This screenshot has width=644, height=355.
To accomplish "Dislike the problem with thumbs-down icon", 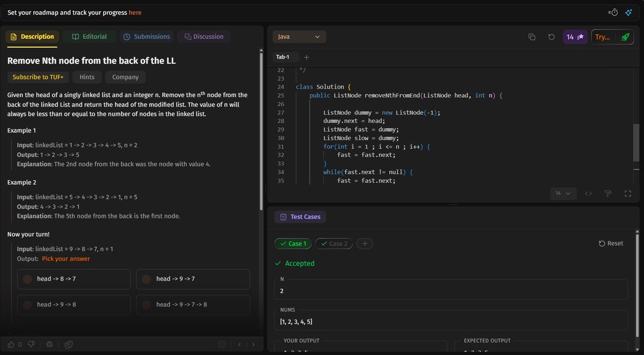I will point(31,344).
